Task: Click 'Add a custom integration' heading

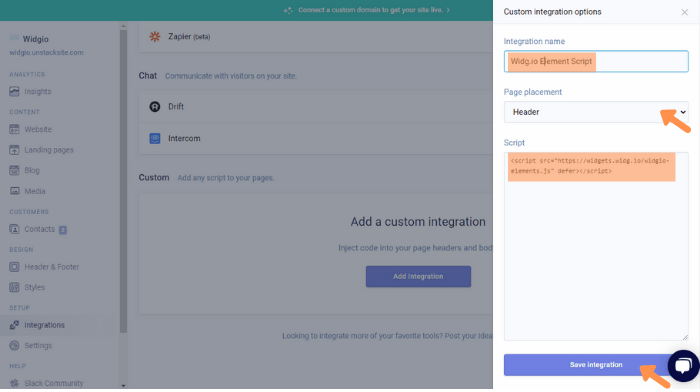Action: (418, 222)
